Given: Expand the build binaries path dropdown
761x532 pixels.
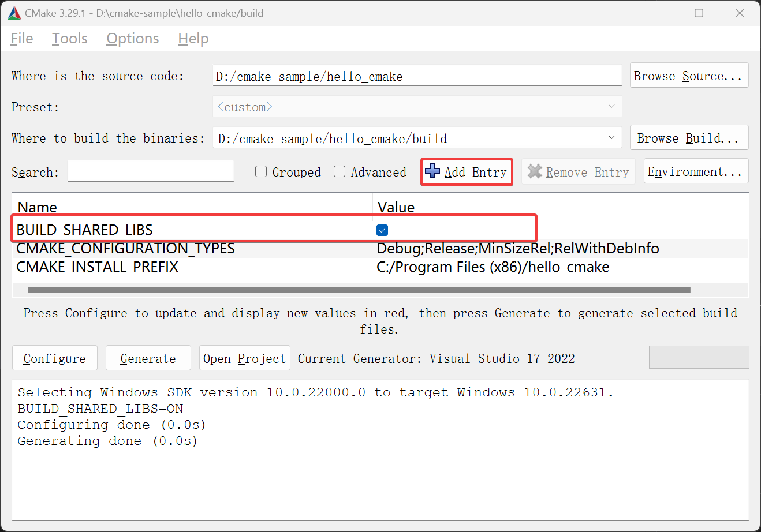Looking at the screenshot, I should 611,138.
